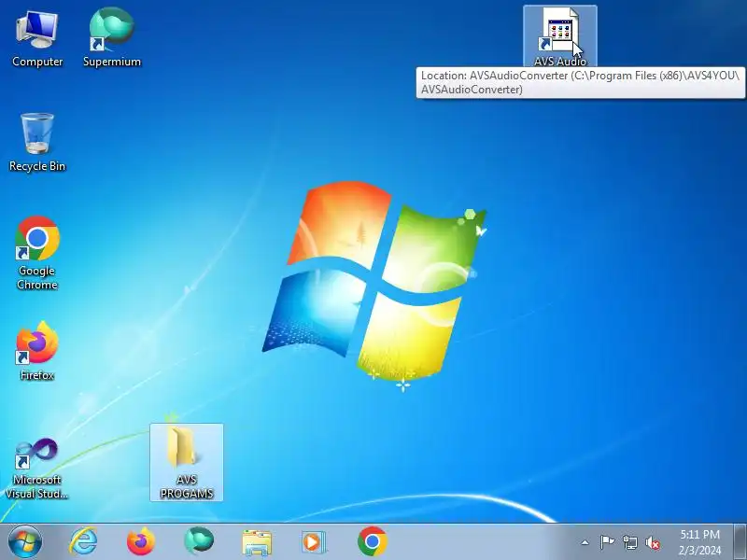Open Windows Explorer from the taskbar
747x560 pixels.
(x=257, y=542)
